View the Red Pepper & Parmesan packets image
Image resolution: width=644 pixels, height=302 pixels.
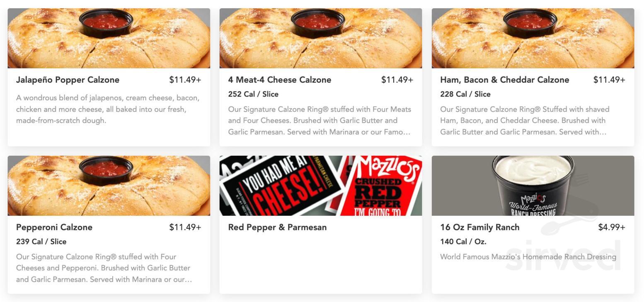(x=321, y=185)
